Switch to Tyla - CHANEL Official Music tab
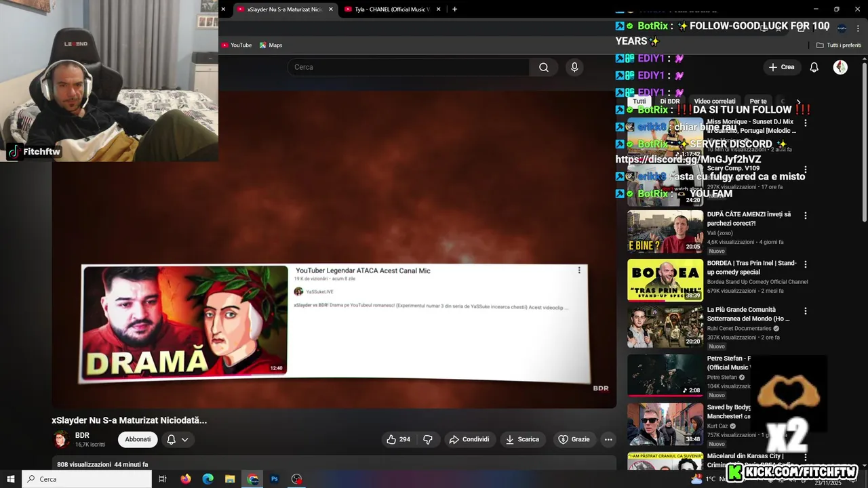This screenshot has width=868, height=488. [x=392, y=9]
